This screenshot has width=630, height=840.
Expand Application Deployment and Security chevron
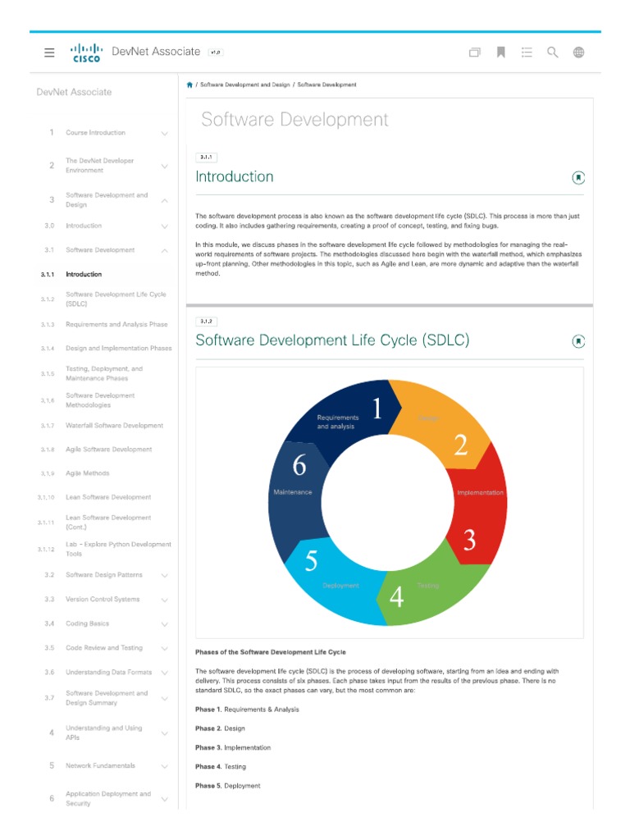pos(164,799)
